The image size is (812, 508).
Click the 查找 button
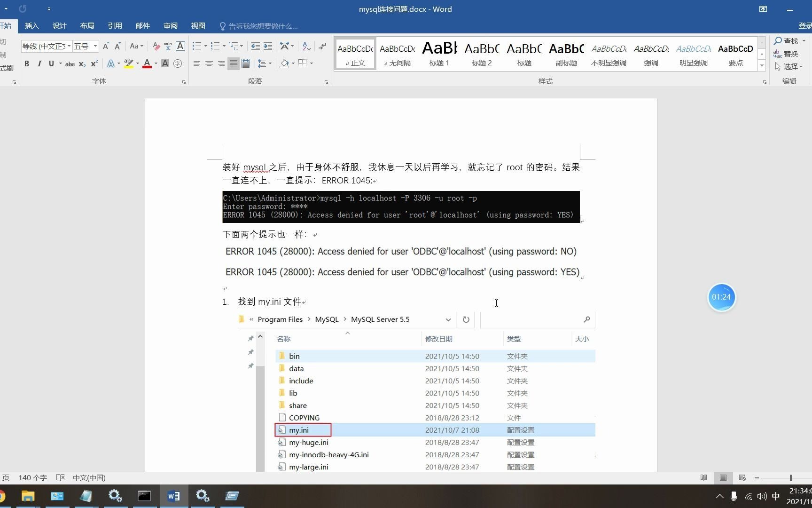coord(786,41)
